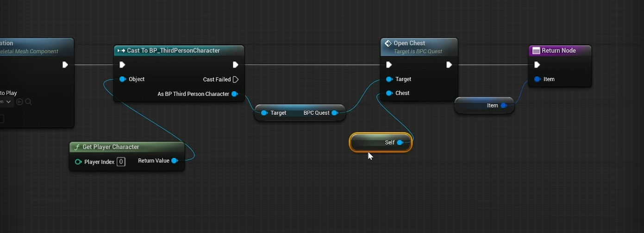Screen dimensions: 644x233
Task: Click the Target pin on Open Chest
Action: tap(389, 79)
